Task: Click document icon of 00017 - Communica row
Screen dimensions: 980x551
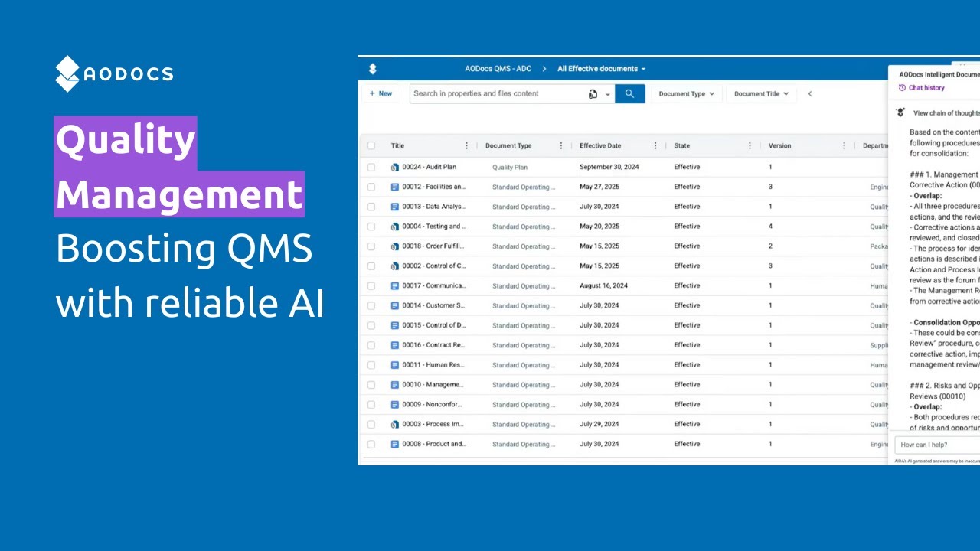Action: tap(395, 286)
